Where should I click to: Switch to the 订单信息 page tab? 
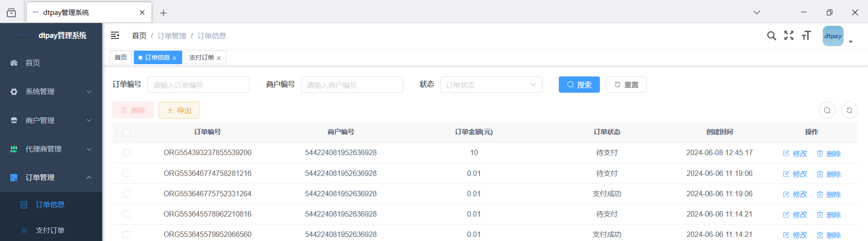click(158, 57)
